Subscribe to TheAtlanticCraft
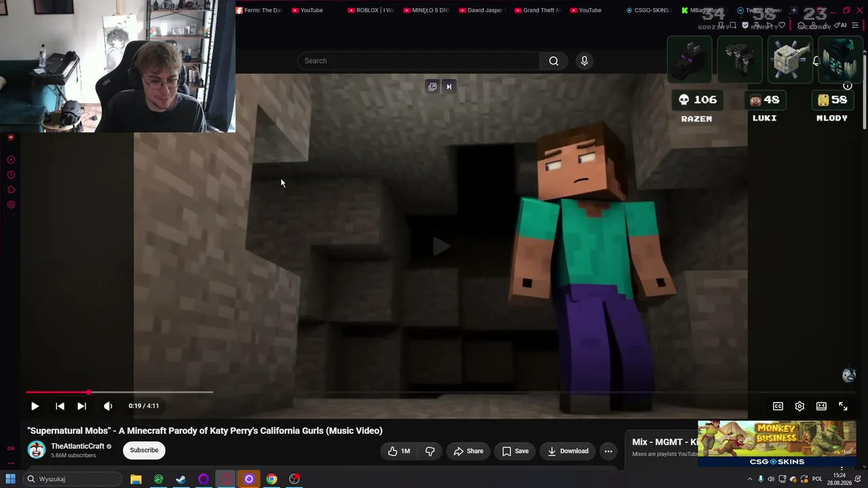This screenshot has width=868, height=488. [x=144, y=450]
